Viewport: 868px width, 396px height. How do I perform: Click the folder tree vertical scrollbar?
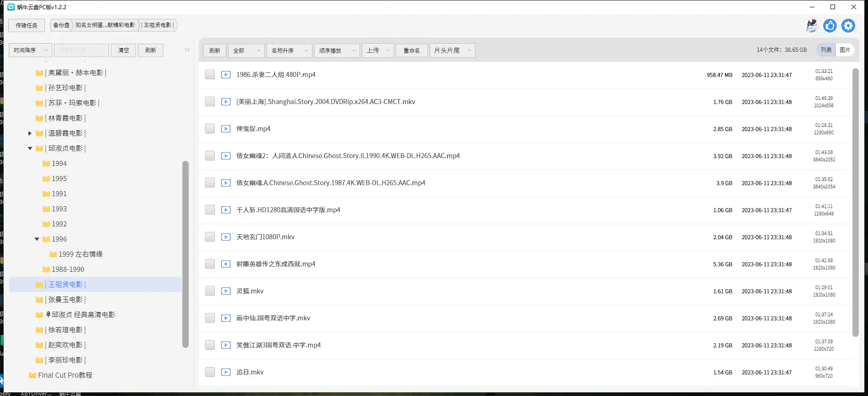[186, 254]
